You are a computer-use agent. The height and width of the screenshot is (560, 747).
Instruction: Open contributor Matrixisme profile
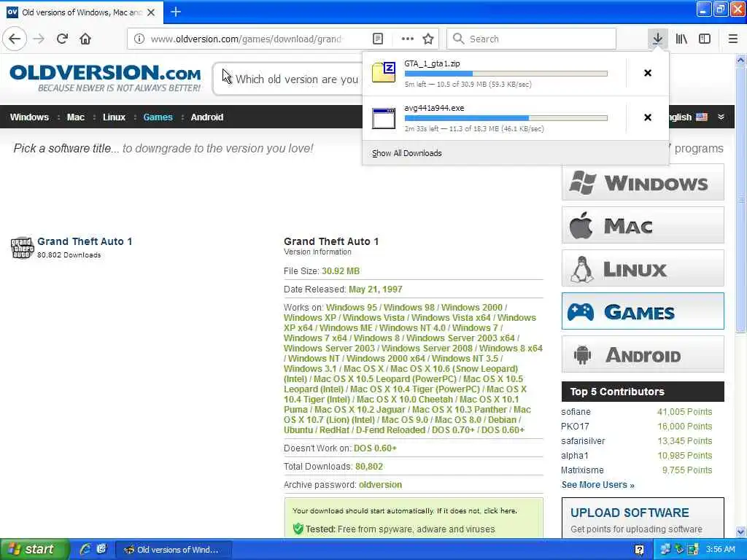(582, 470)
